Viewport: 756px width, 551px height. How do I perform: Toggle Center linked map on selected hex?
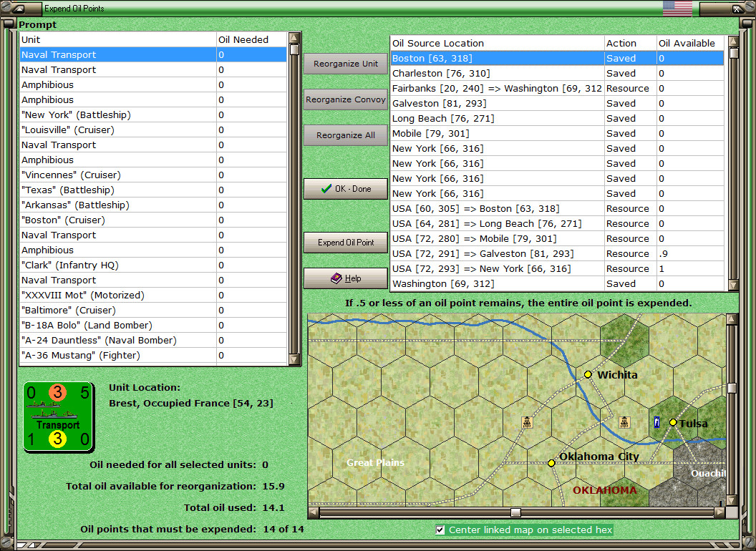(440, 530)
